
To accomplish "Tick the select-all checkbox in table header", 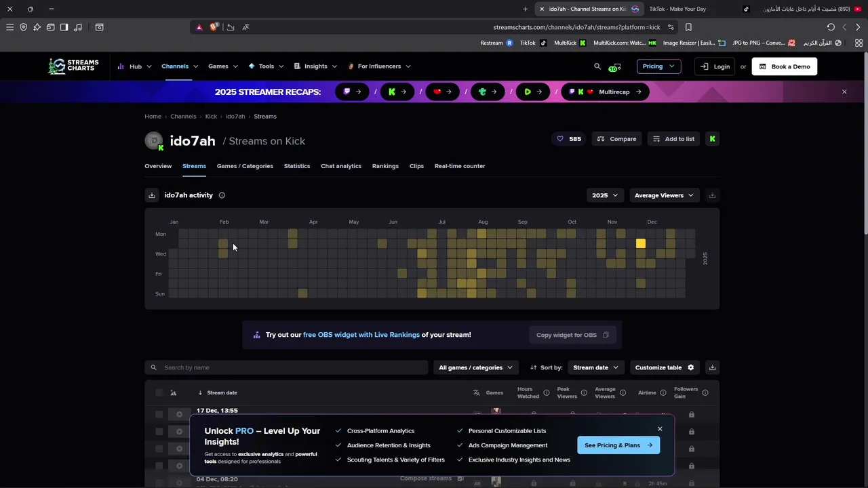I will [x=159, y=392].
